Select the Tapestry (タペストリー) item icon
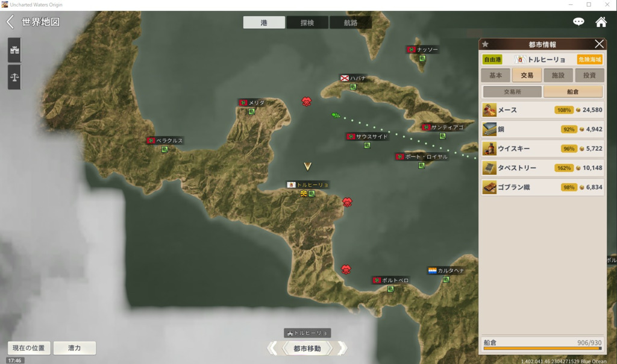617x364 pixels. pyautogui.click(x=489, y=168)
